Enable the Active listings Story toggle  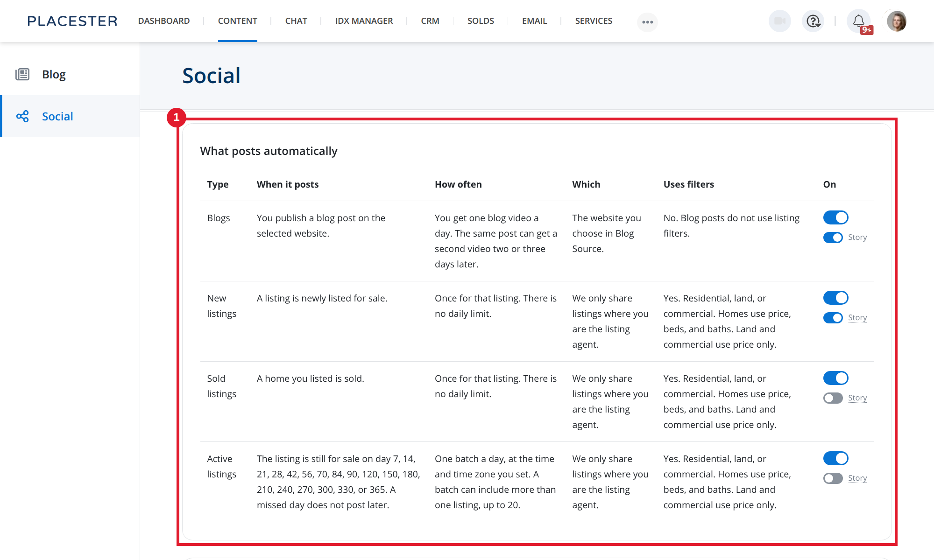[833, 478]
